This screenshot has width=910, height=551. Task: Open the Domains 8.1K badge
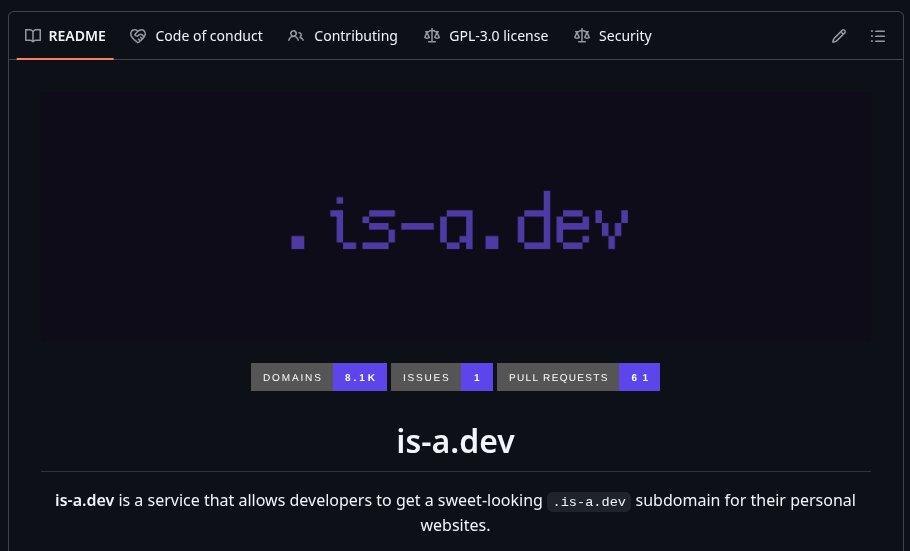point(319,377)
